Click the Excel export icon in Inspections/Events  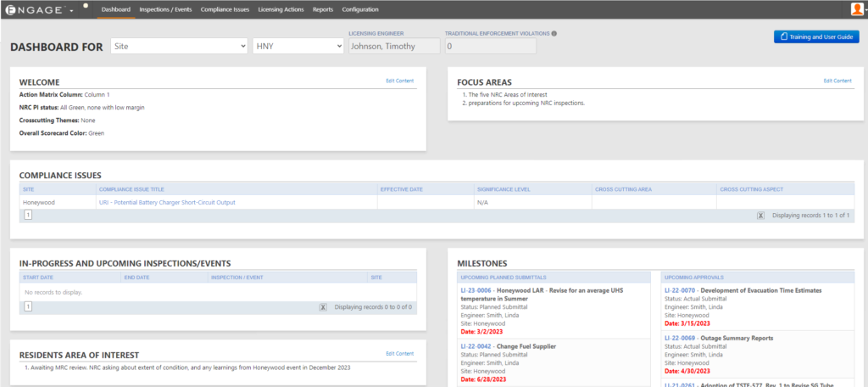pos(323,306)
